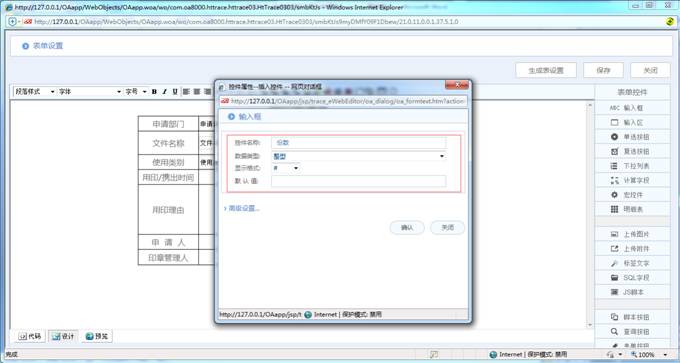Add a 复选按钮 checkbox control

coord(632,151)
